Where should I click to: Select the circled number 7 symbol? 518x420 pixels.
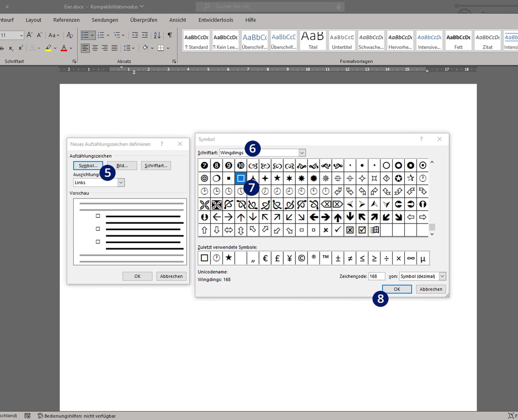(204, 165)
